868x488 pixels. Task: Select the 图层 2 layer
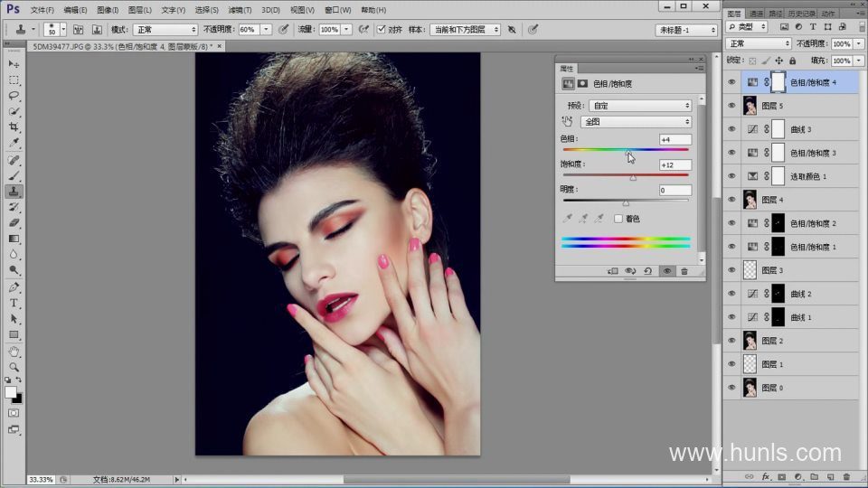point(800,341)
